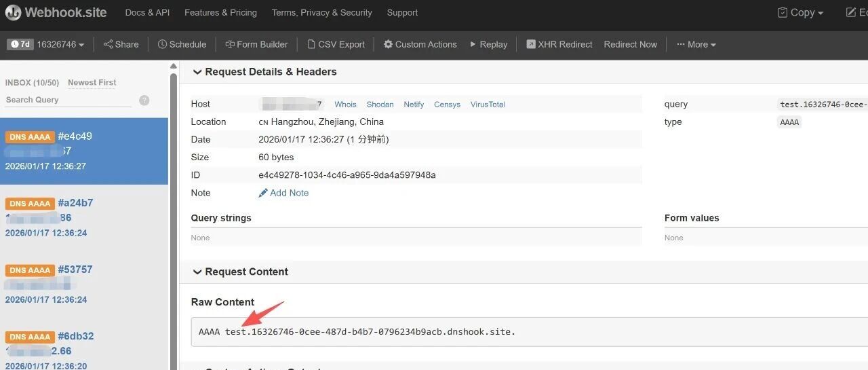Viewport: 868px width, 370px height.
Task: Click Redirect Now
Action: (630, 44)
